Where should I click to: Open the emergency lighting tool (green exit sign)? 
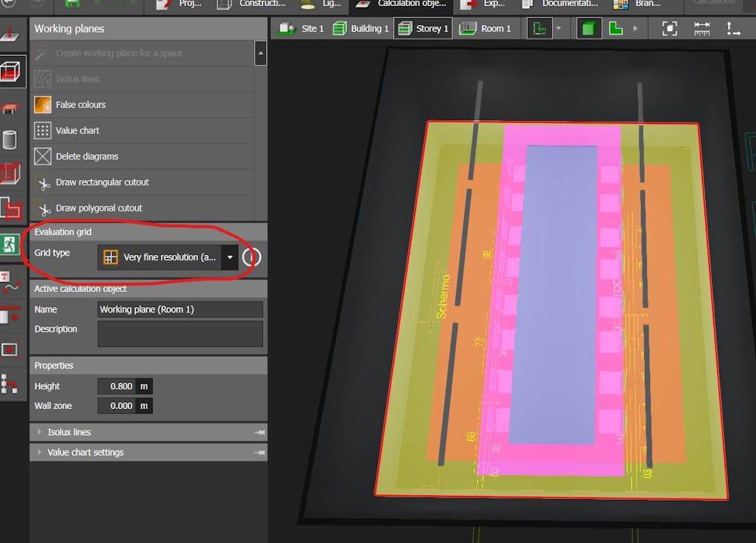(10, 244)
